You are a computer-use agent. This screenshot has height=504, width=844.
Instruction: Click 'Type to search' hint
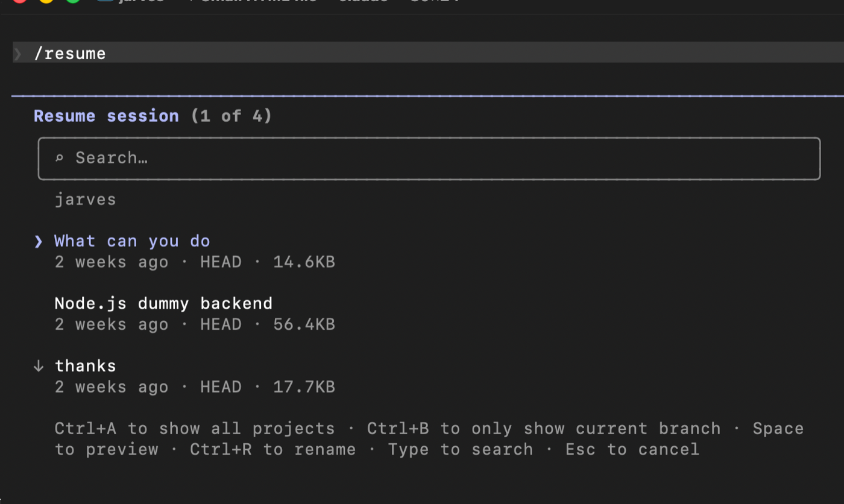[x=461, y=450]
